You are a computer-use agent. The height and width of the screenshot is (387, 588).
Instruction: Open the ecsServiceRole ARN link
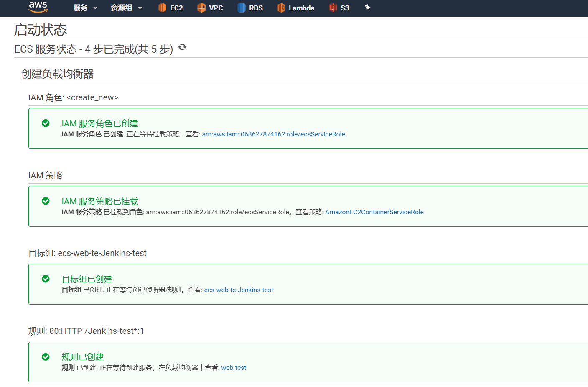click(x=274, y=134)
